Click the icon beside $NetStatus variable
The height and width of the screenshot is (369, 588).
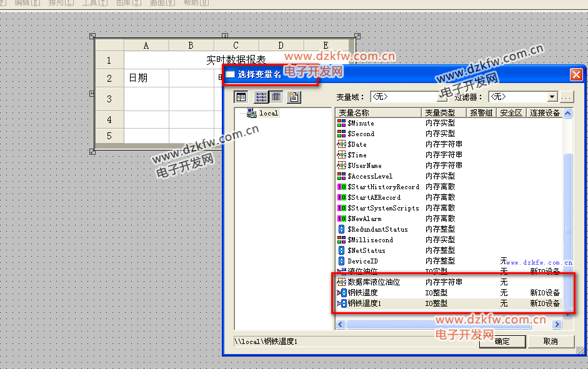pyautogui.click(x=341, y=250)
